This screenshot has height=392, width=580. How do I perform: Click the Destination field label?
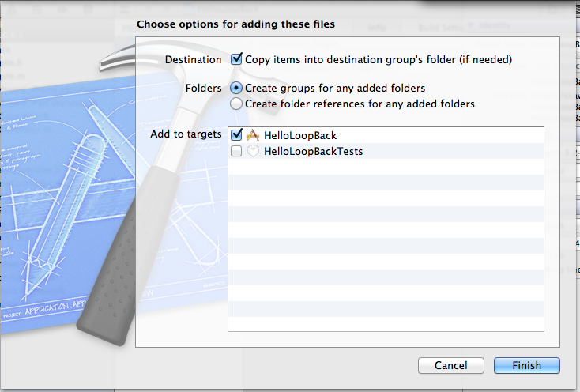click(x=193, y=60)
